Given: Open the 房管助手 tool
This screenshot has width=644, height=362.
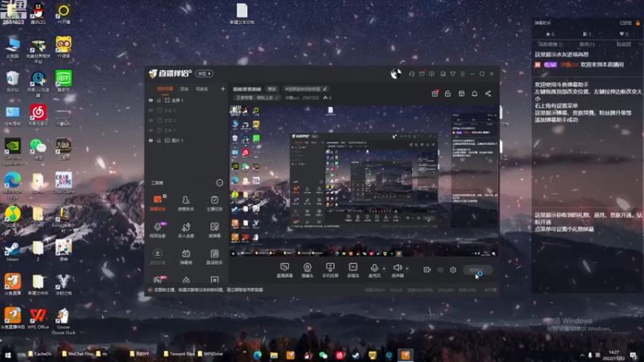Looking at the screenshot, I should point(186,203).
